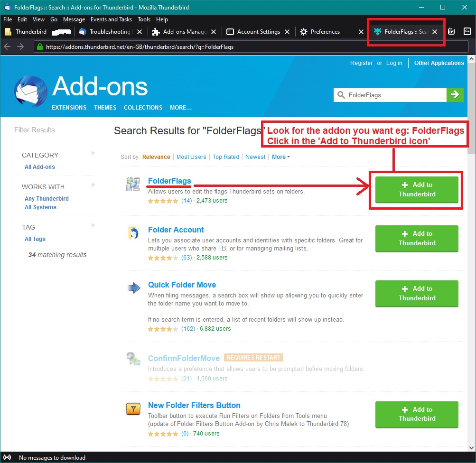Open the FolderFlags add-on link

[169, 181]
